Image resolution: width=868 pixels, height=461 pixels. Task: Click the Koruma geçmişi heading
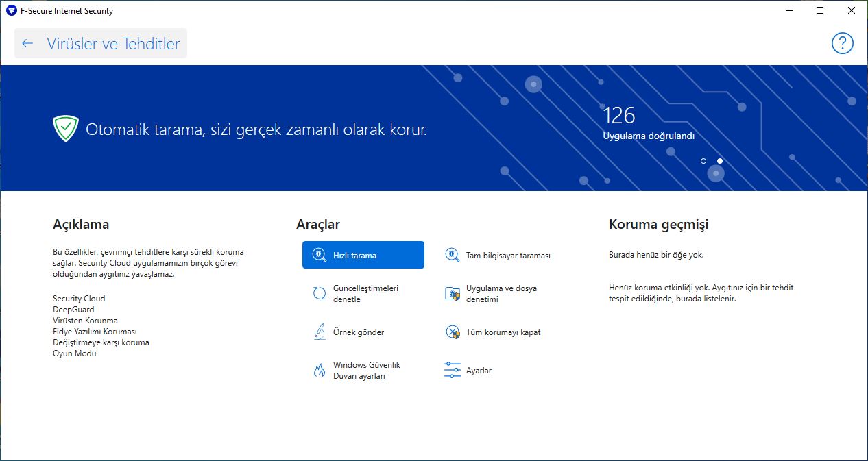click(x=659, y=224)
